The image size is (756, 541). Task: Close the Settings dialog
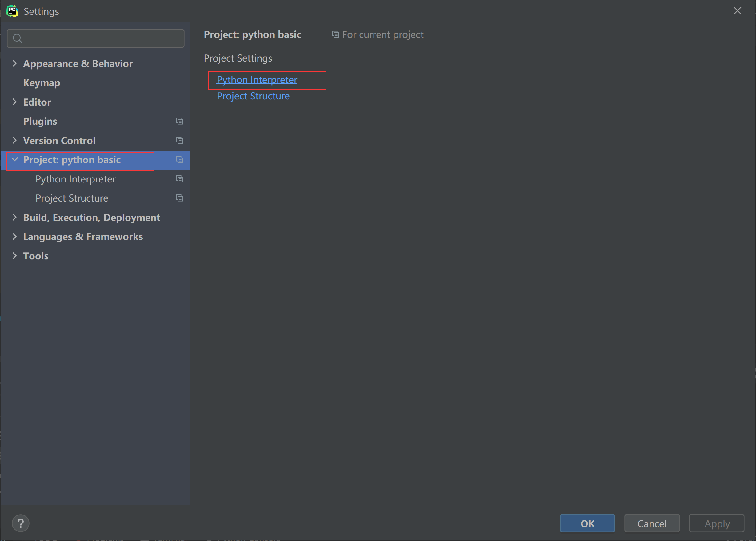pyautogui.click(x=737, y=11)
